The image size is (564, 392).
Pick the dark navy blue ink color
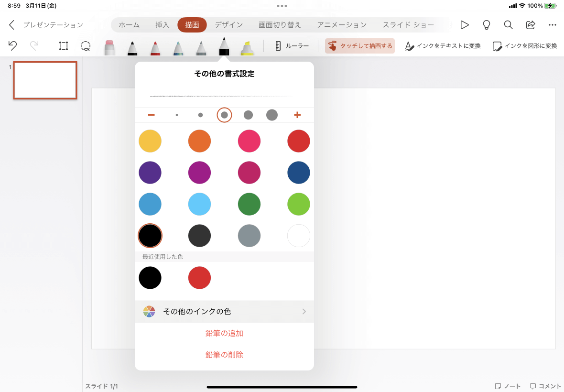[x=299, y=173]
